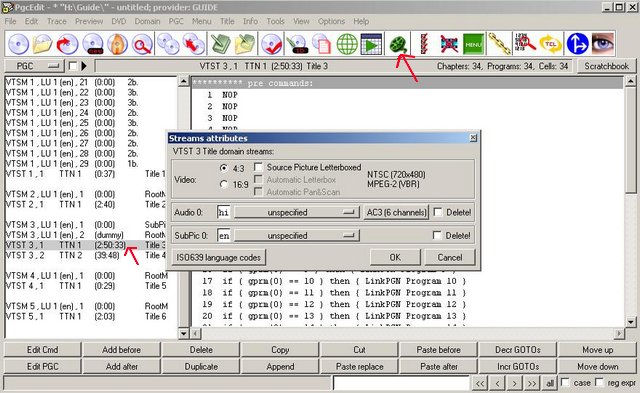Open the Options menu
This screenshot has width=640, height=393.
point(331,21)
